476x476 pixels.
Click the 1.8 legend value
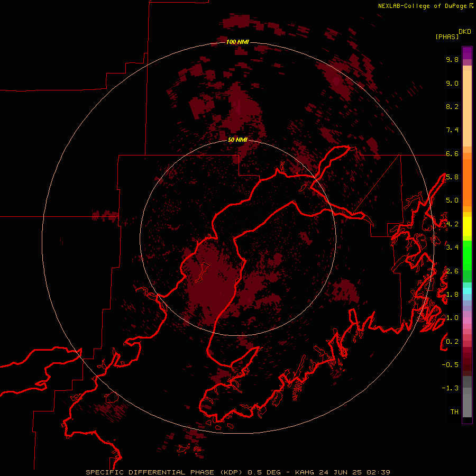[x=452, y=295]
